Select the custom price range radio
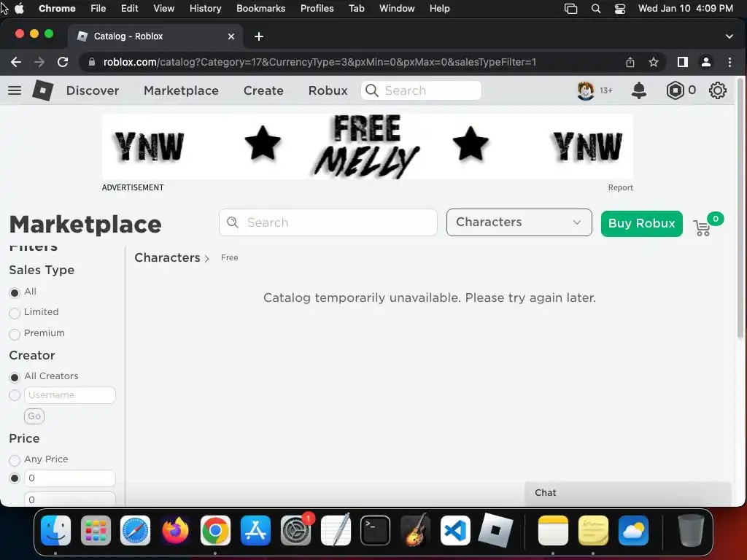747x560 pixels. pyautogui.click(x=15, y=478)
